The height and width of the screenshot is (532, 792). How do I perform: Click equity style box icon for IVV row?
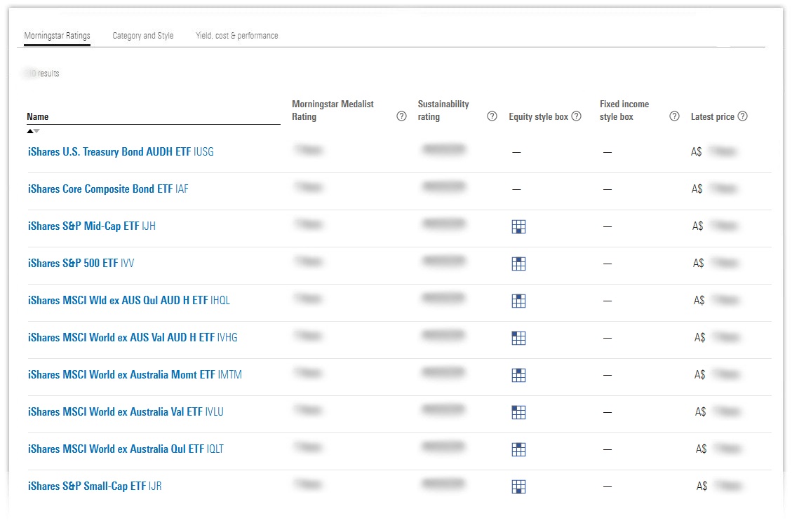coord(518,264)
